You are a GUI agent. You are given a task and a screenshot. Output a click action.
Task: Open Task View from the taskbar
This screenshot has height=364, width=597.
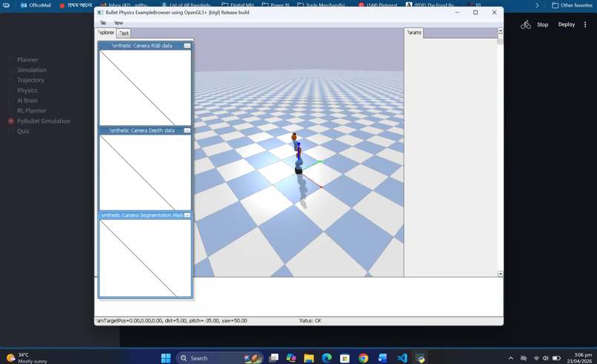(273, 358)
